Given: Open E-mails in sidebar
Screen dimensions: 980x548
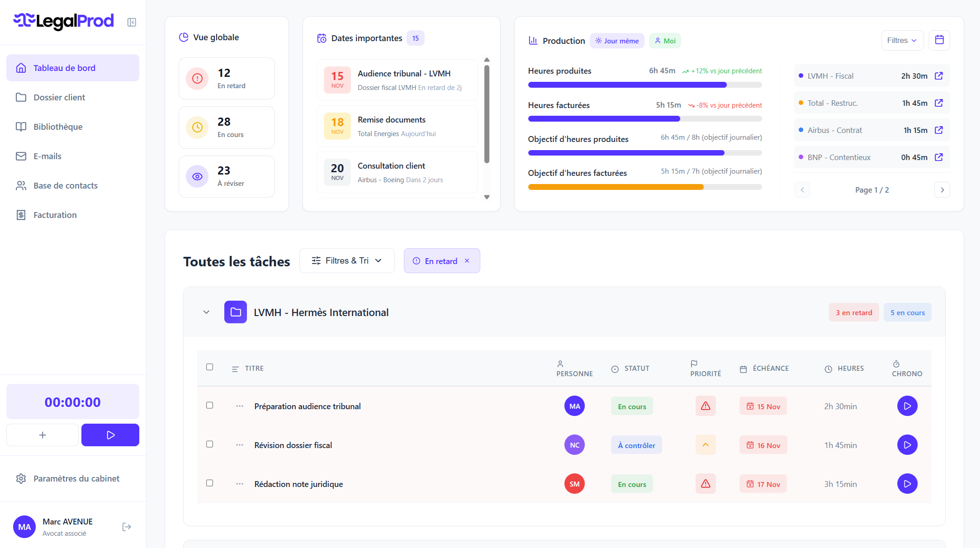Looking at the screenshot, I should click(x=73, y=156).
